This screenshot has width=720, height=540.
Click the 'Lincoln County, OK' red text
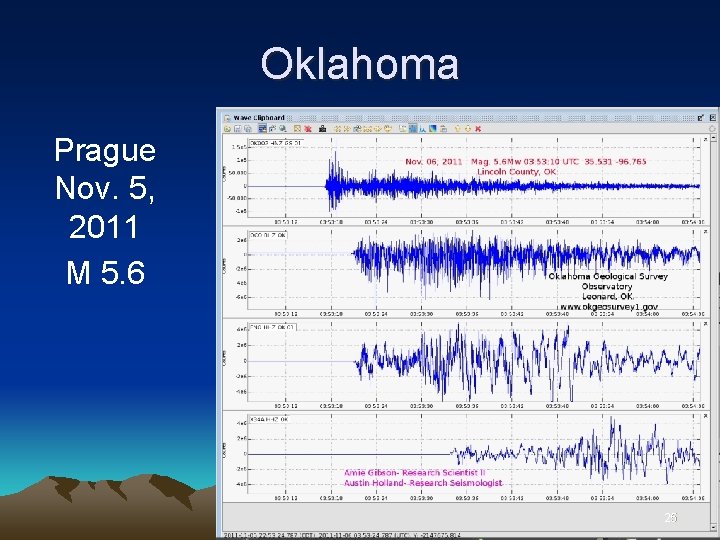pyautogui.click(x=517, y=172)
